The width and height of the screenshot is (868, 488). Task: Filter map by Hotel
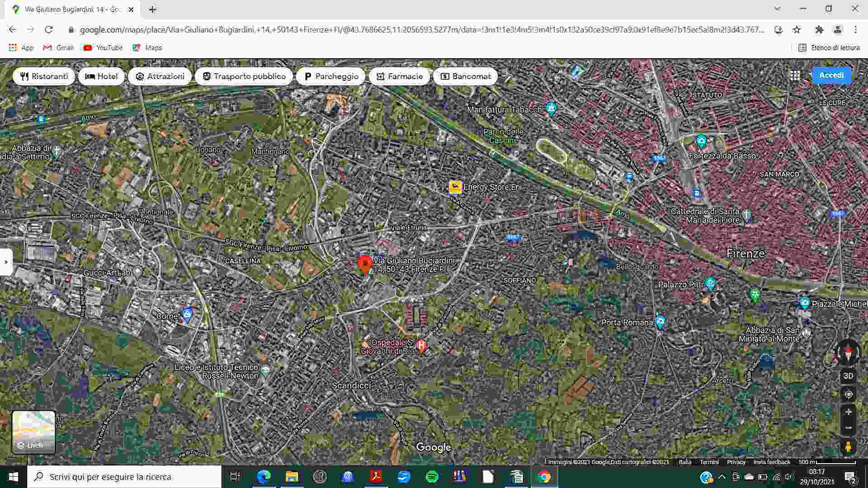coord(101,76)
